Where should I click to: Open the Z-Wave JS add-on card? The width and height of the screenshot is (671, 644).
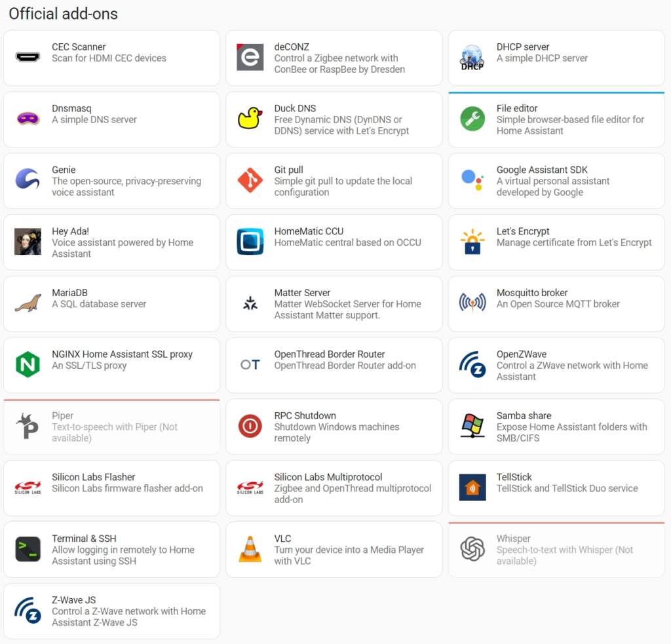pos(111,611)
